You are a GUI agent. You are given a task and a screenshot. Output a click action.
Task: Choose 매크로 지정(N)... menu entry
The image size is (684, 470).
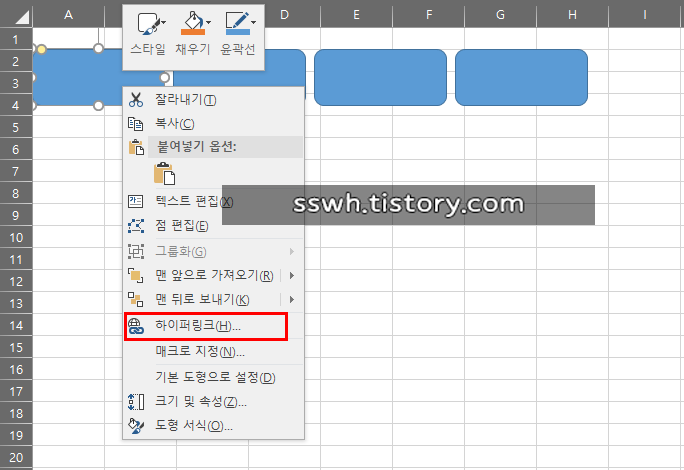coord(213,351)
